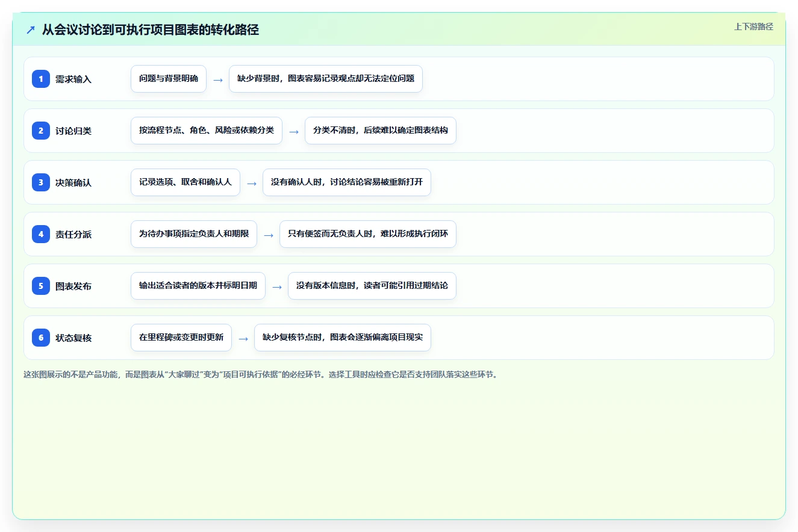Click the 按流程节点、角色、风险或依赖分类 box
The image size is (798, 532).
tap(207, 131)
